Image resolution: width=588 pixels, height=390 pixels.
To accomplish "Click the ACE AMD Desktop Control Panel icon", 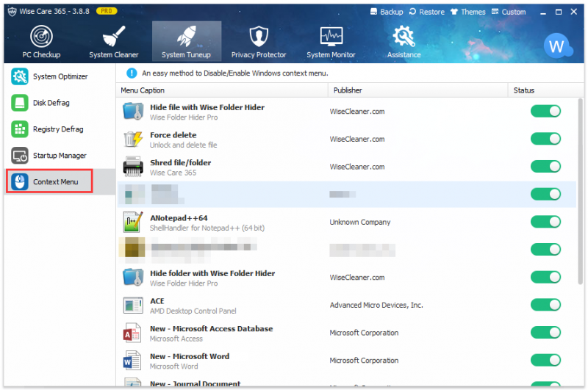I will (133, 305).
